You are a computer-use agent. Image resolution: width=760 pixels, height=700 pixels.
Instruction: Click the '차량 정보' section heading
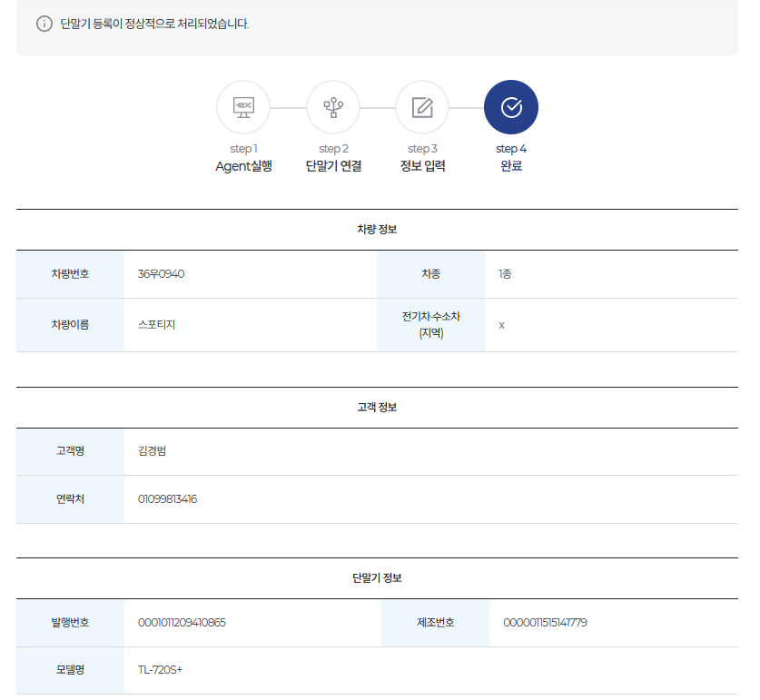tap(377, 230)
